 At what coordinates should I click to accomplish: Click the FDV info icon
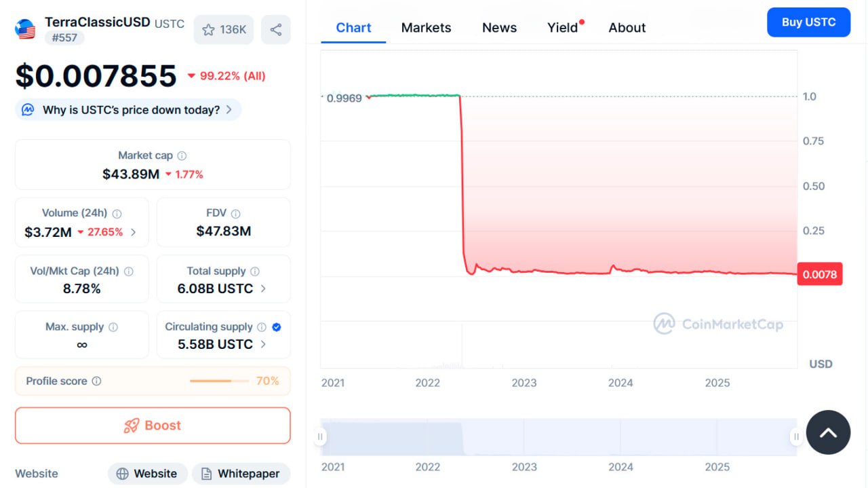click(235, 213)
